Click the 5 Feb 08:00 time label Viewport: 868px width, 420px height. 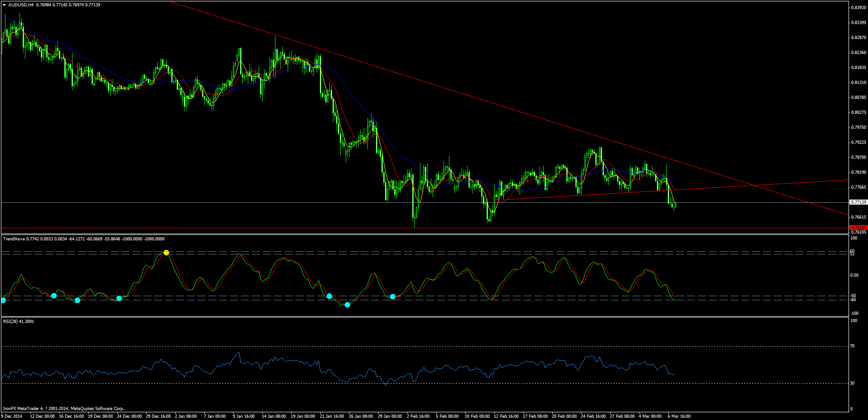click(x=447, y=416)
